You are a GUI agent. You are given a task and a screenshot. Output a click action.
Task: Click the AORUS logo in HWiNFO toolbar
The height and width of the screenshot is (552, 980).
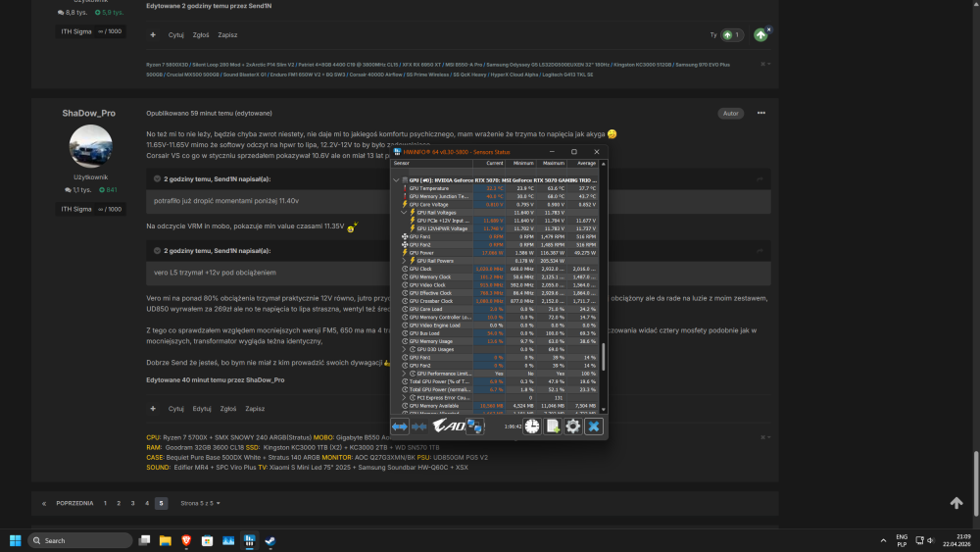(448, 427)
